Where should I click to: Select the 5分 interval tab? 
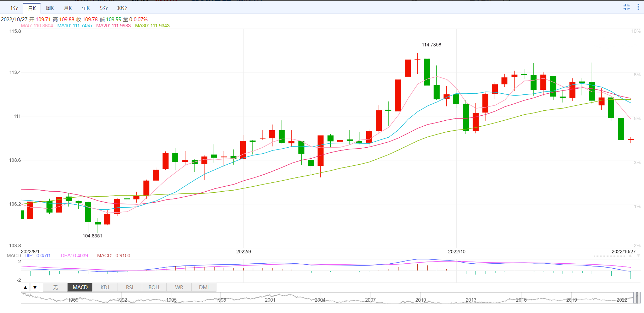click(x=104, y=8)
